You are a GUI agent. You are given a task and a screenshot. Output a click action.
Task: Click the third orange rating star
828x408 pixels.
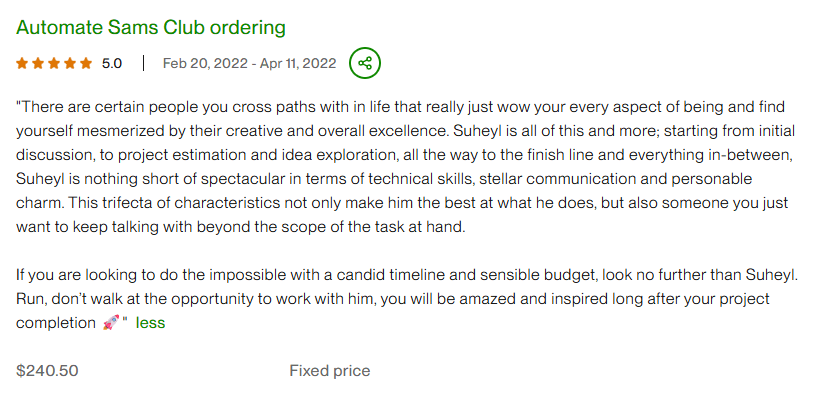point(54,63)
